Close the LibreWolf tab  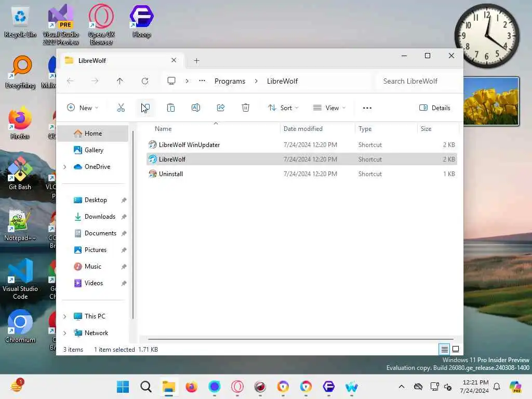[x=174, y=60]
